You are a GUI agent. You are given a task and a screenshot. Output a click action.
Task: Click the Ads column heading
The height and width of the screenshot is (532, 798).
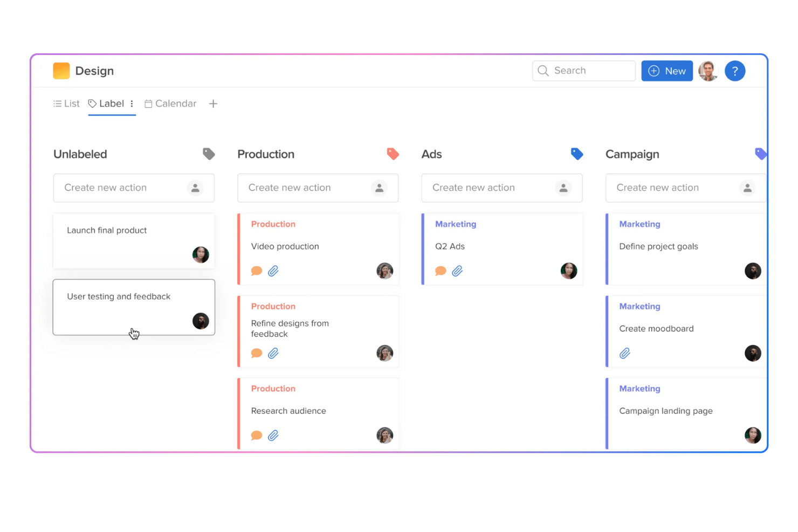pyautogui.click(x=431, y=154)
